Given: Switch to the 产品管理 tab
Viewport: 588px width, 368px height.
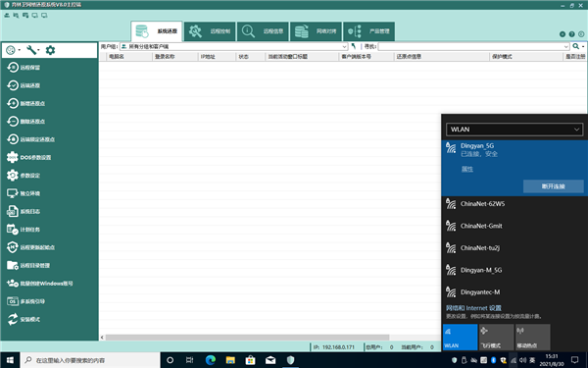Looking at the screenshot, I should pos(369,31).
